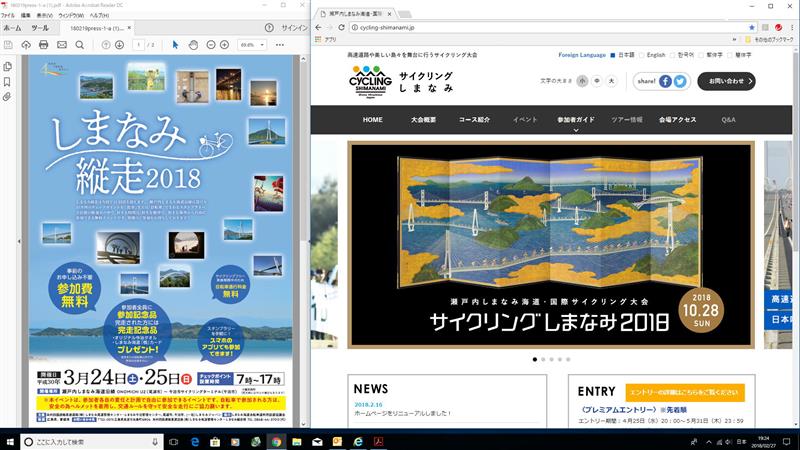Send PDF by email envelope icon
800x450 pixels.
pyautogui.click(x=62, y=45)
